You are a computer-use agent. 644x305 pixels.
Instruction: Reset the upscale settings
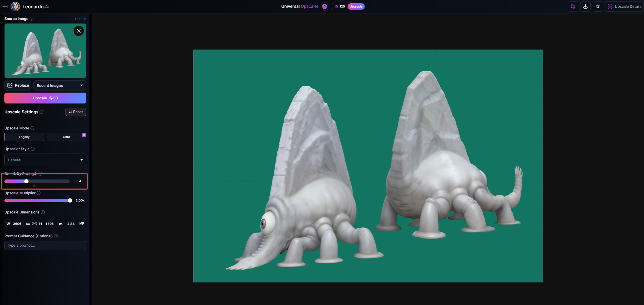tap(76, 112)
